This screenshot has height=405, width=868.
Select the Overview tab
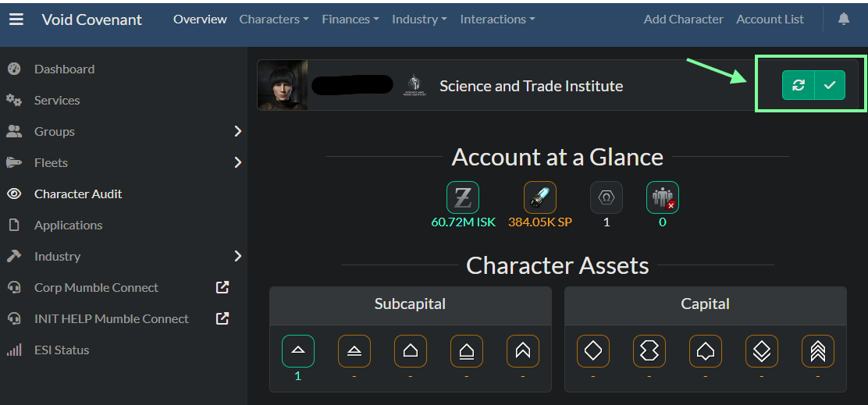coord(200,20)
